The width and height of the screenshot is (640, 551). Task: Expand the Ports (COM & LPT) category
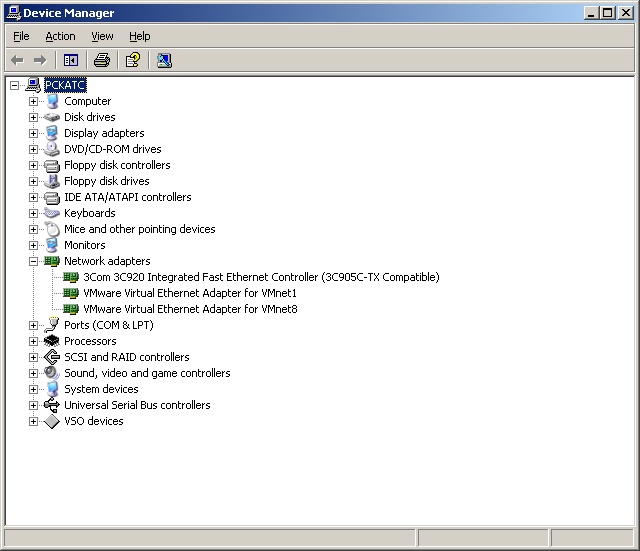(x=33, y=325)
